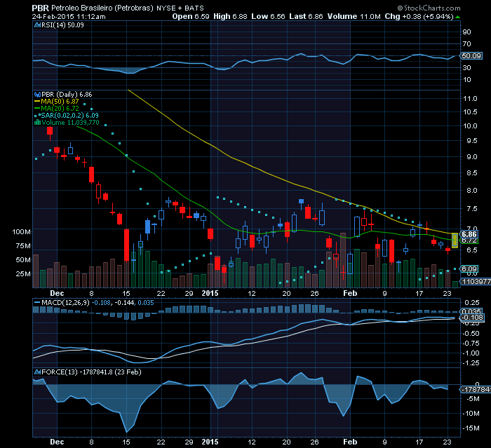Click the NYSE + BATS exchange label
The width and height of the screenshot is (491, 448).
coord(180,8)
